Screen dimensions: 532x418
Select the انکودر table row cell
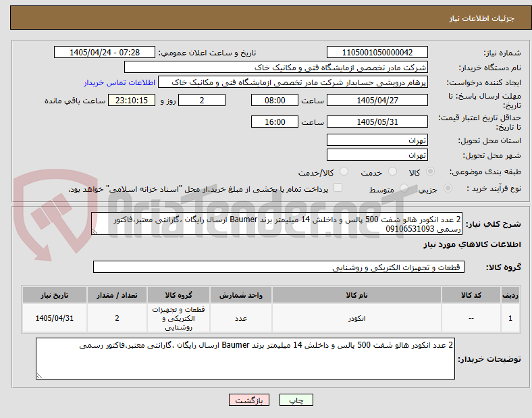[356, 318]
